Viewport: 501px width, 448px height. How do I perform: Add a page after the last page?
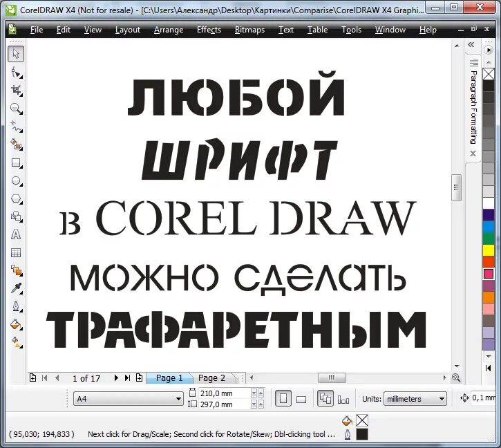pyautogui.click(x=140, y=377)
